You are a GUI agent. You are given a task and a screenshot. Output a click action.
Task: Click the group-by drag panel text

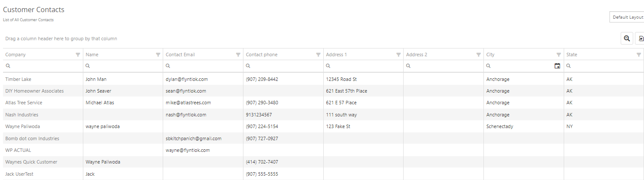pos(61,39)
